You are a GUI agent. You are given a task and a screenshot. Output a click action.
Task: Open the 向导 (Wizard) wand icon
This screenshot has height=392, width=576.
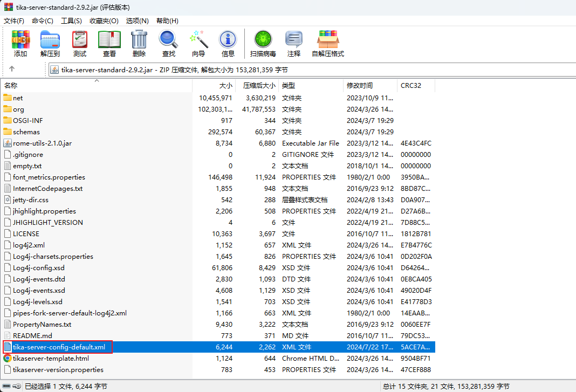(198, 40)
